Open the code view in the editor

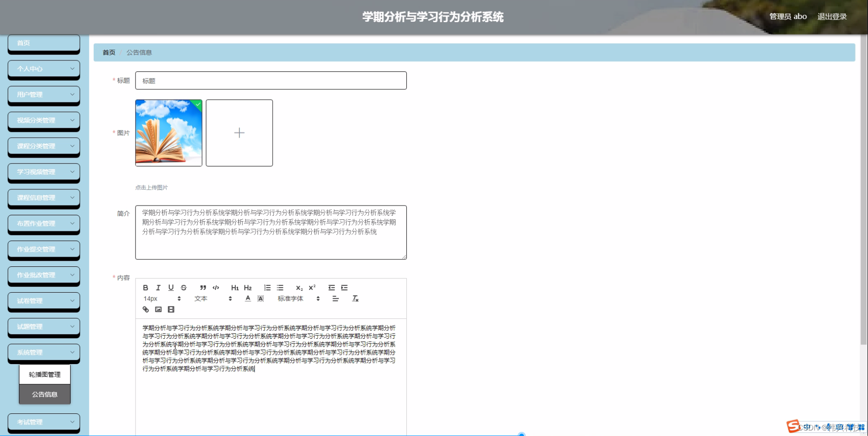(x=216, y=288)
